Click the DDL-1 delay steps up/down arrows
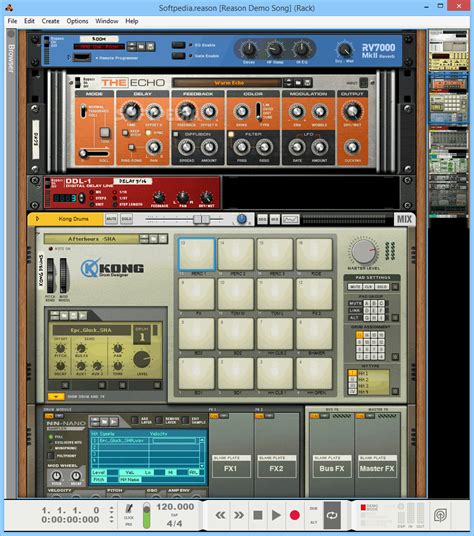 click(82, 198)
